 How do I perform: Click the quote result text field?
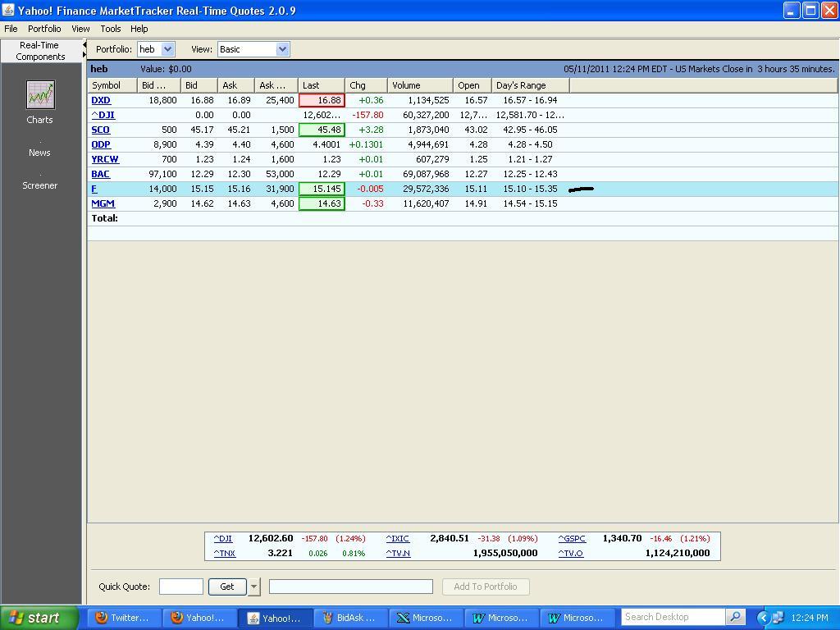tap(351, 587)
